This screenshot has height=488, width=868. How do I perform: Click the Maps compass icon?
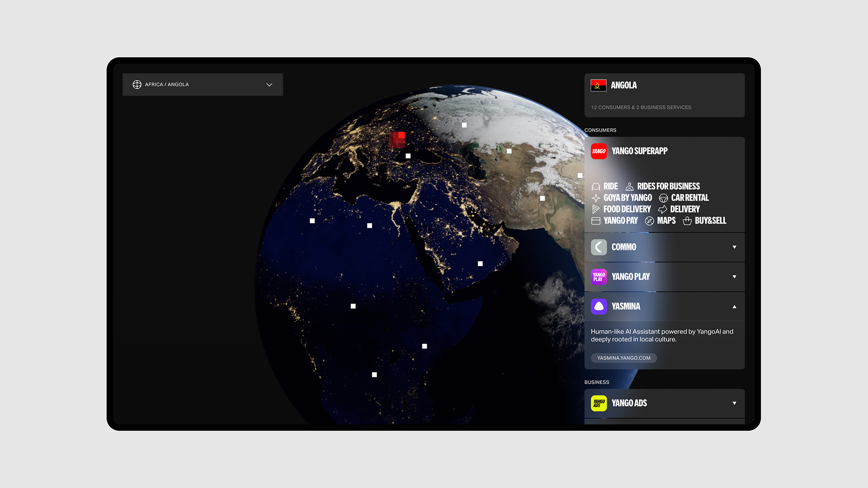click(649, 221)
